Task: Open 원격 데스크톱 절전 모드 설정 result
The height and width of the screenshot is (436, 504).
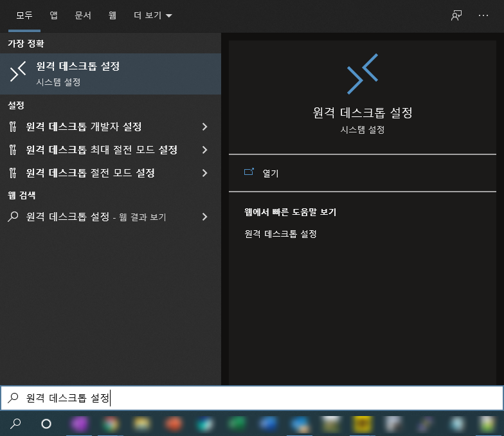Action: pyautogui.click(x=111, y=173)
